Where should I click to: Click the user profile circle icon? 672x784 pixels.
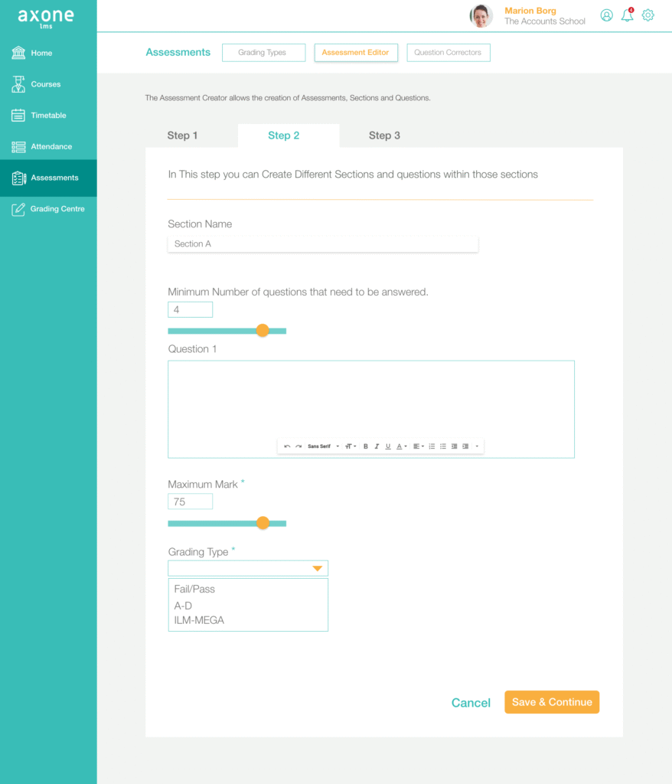pyautogui.click(x=606, y=15)
